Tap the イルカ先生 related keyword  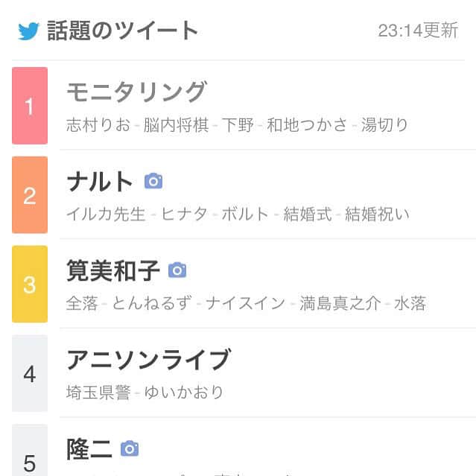click(x=106, y=215)
